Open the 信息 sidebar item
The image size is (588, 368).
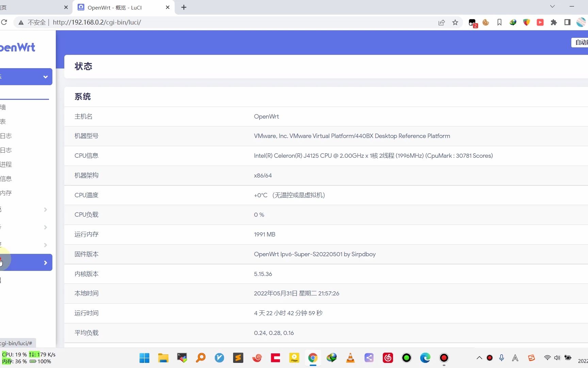(x=6, y=179)
